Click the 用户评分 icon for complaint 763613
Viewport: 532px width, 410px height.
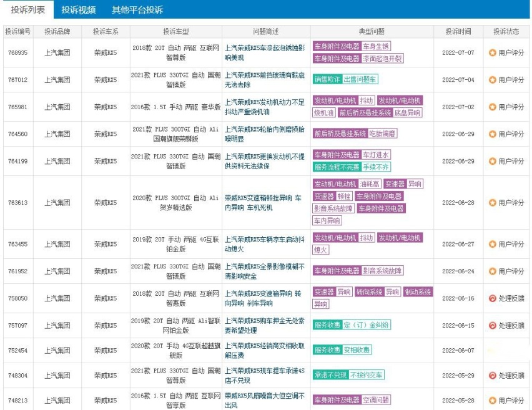pos(492,202)
